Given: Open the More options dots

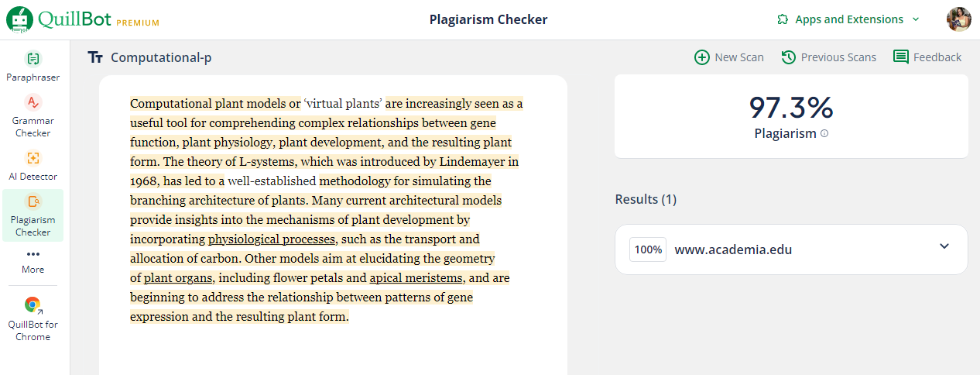Looking at the screenshot, I should pyautogui.click(x=33, y=254).
